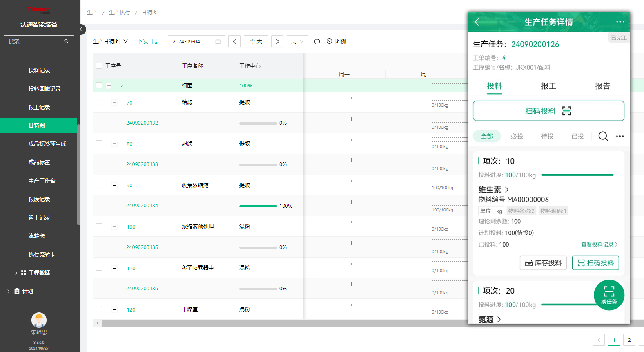Screen dimensions: 644x352
Task: Open 投料记录 in the sidebar
Action: (x=39, y=71)
